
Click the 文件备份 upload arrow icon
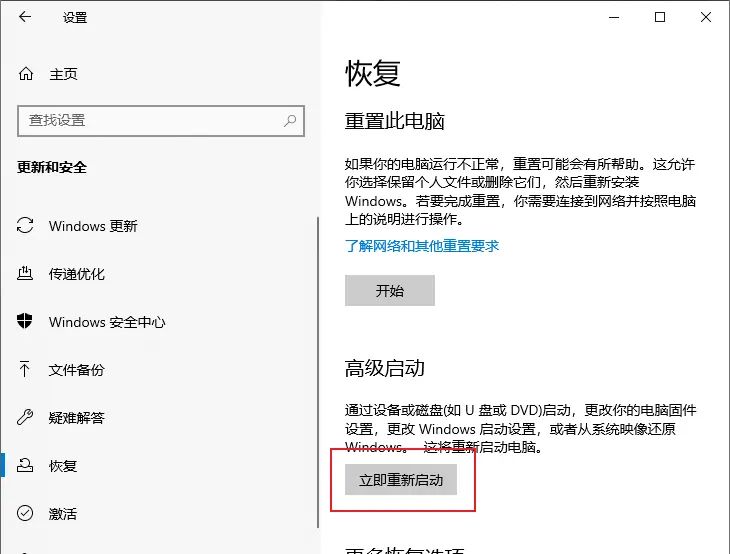(x=25, y=369)
